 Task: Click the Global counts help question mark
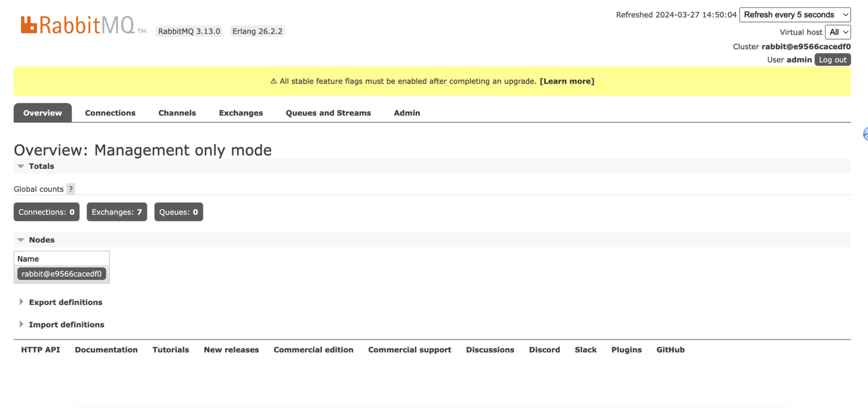coord(71,189)
